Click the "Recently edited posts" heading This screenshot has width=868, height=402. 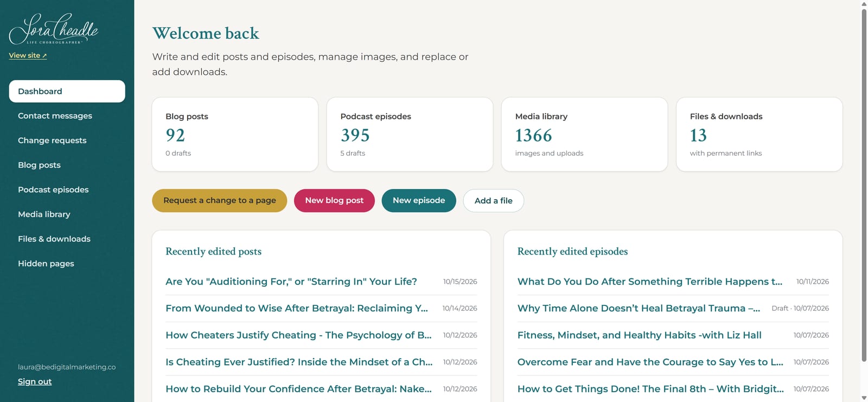tap(214, 251)
